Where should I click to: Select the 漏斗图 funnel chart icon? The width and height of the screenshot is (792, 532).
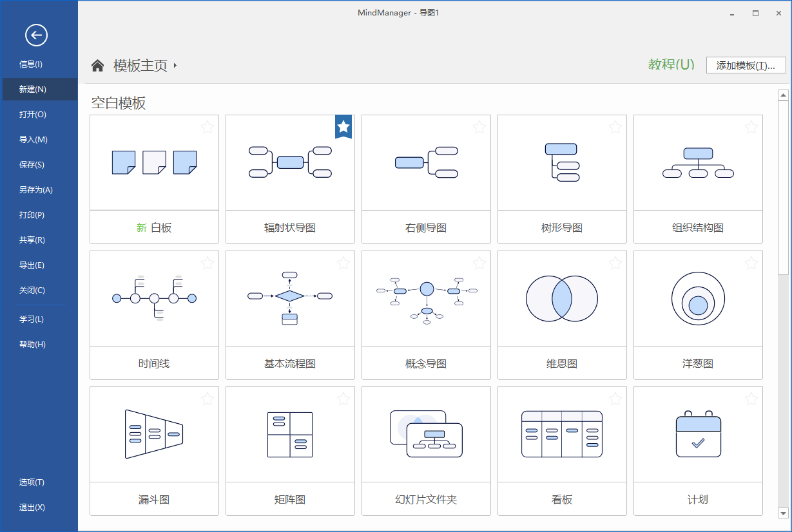coord(154,434)
